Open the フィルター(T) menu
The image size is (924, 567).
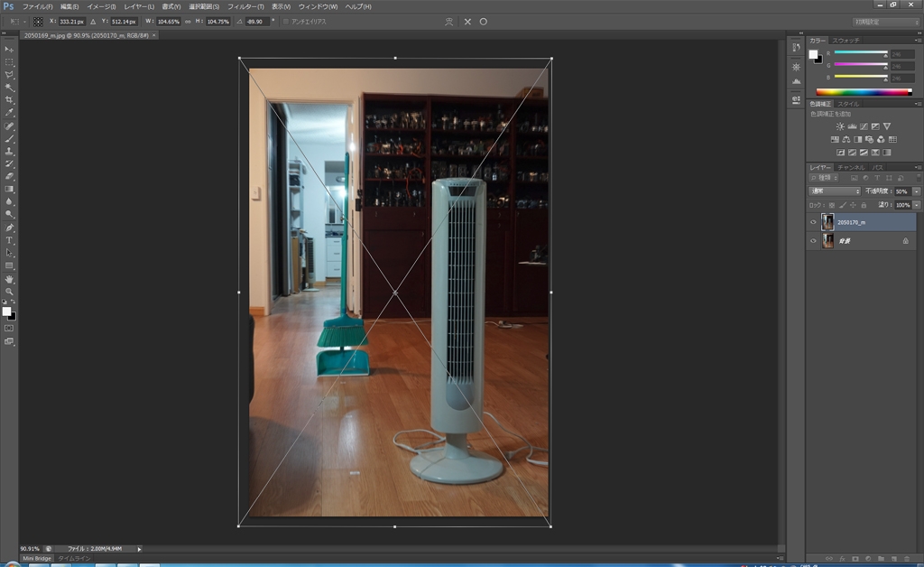(245, 7)
